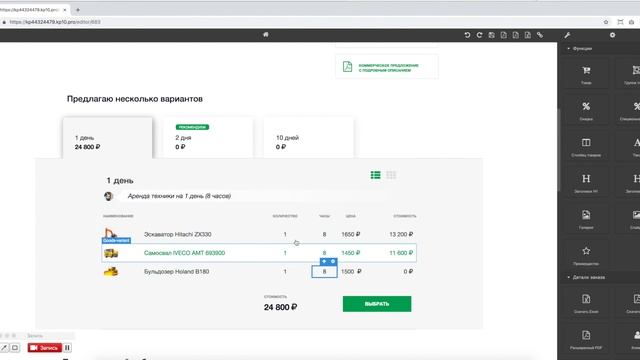Screen dimensions: 640x360
Task: Click the 1650 ₽ price of the excavator
Action: pos(351,234)
